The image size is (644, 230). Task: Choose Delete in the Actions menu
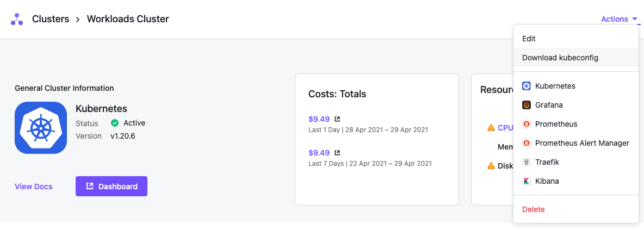coord(575,209)
